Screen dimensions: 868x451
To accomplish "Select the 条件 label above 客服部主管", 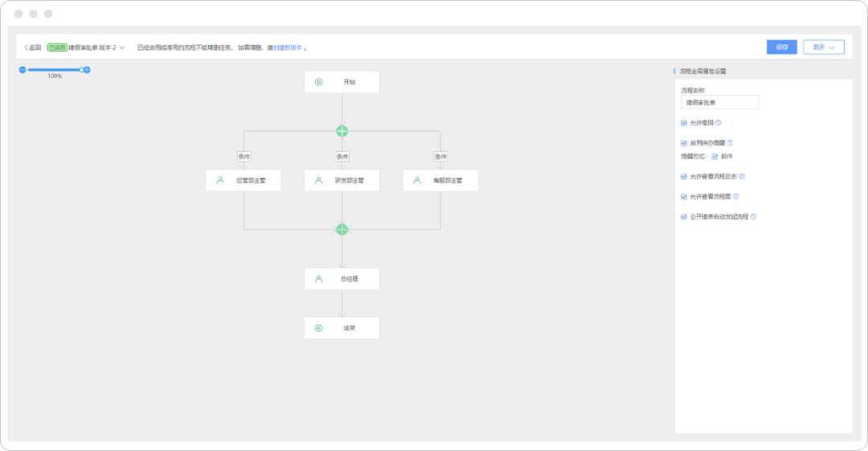I will click(440, 157).
